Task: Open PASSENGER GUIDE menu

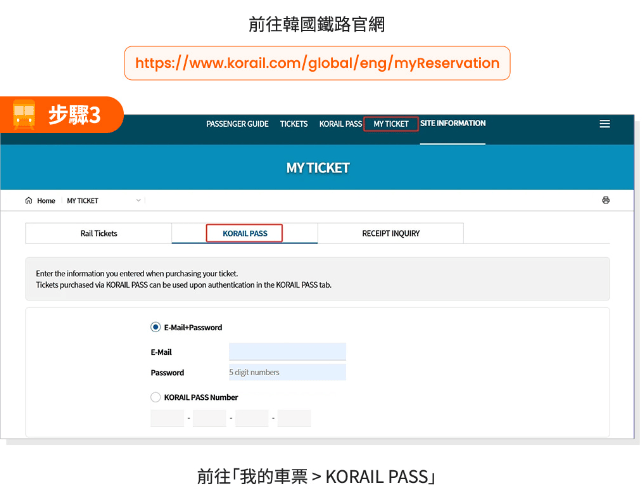Action: click(x=237, y=124)
